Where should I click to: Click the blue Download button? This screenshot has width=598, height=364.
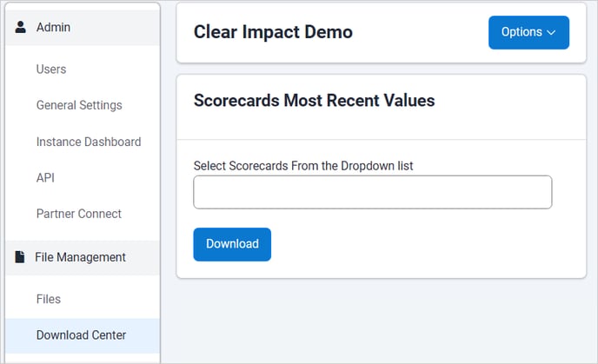tap(232, 244)
